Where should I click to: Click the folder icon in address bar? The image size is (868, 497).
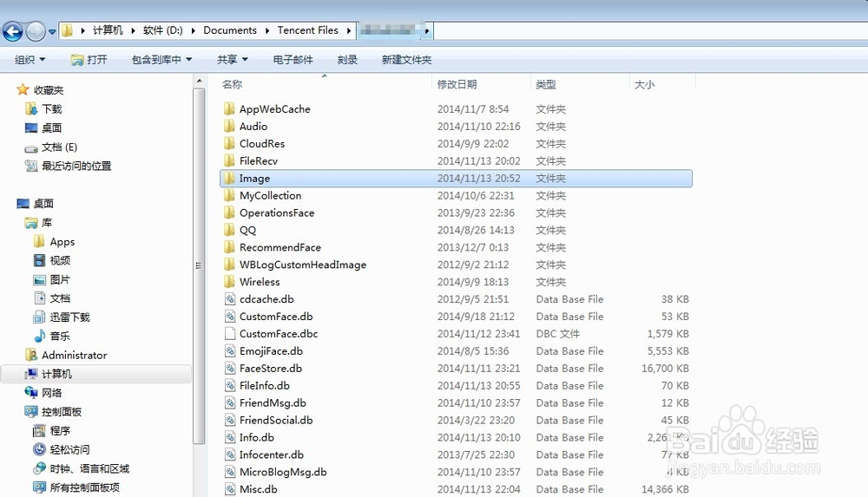click(67, 30)
